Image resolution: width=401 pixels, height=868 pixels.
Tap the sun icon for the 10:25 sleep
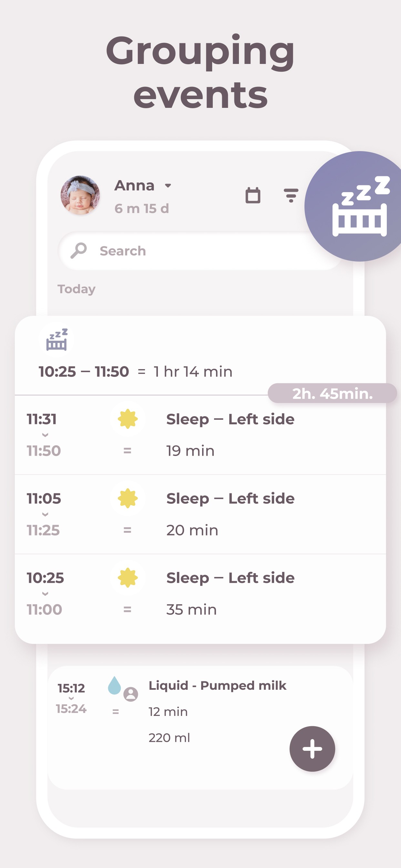(x=128, y=578)
